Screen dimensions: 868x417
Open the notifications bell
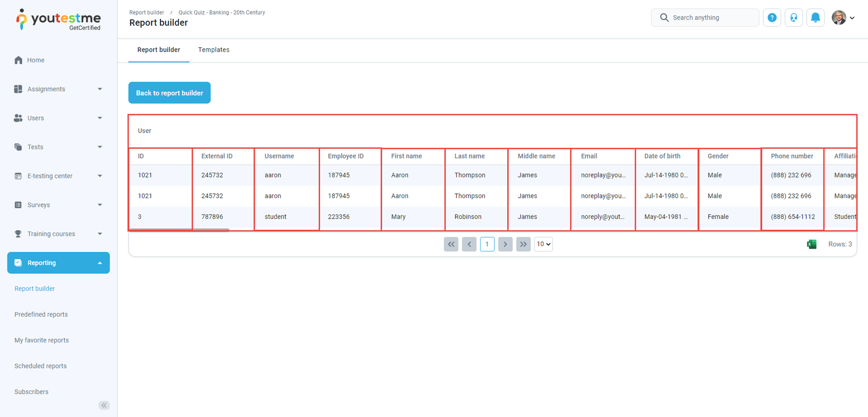[815, 18]
